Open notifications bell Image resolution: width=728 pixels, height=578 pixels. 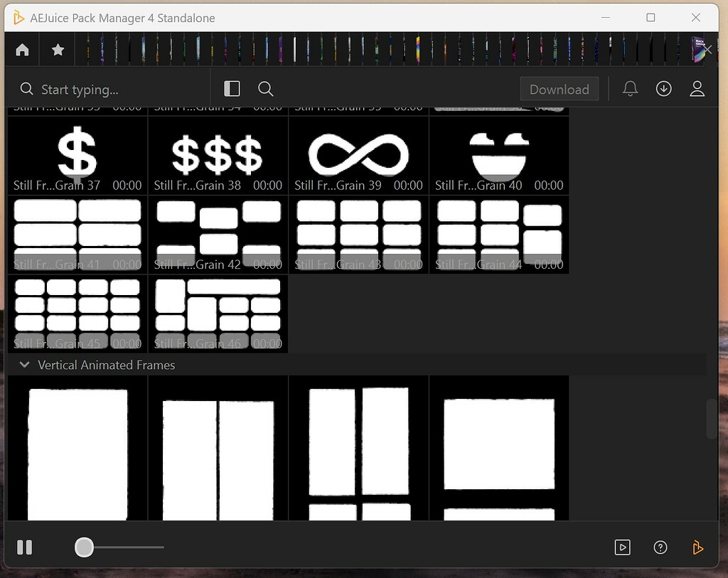click(630, 89)
